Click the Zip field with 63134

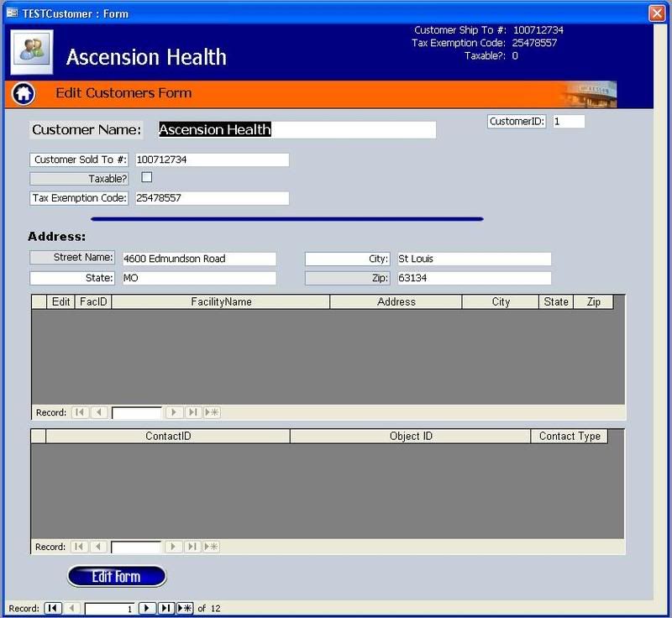click(474, 278)
